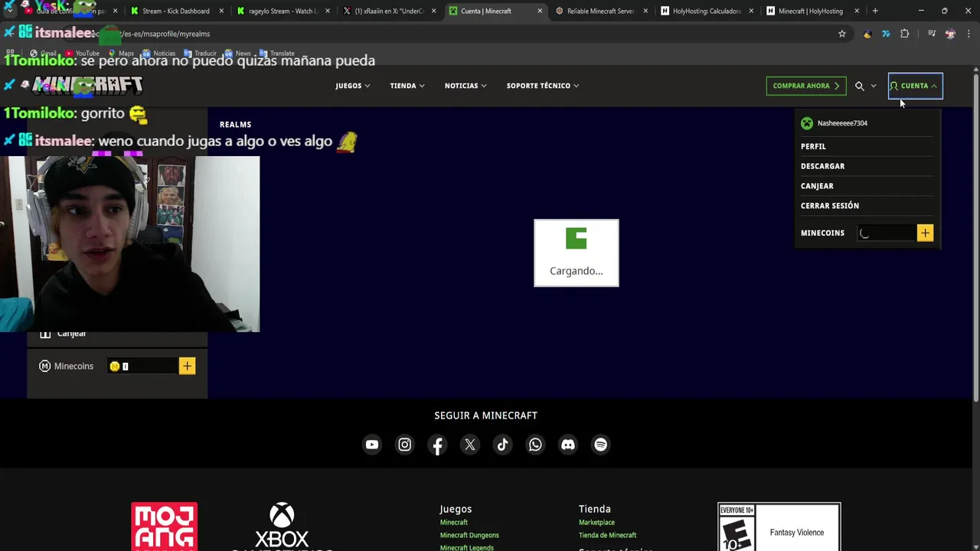
Task: Open the browser extensions puzzle icon
Action: coord(904,34)
